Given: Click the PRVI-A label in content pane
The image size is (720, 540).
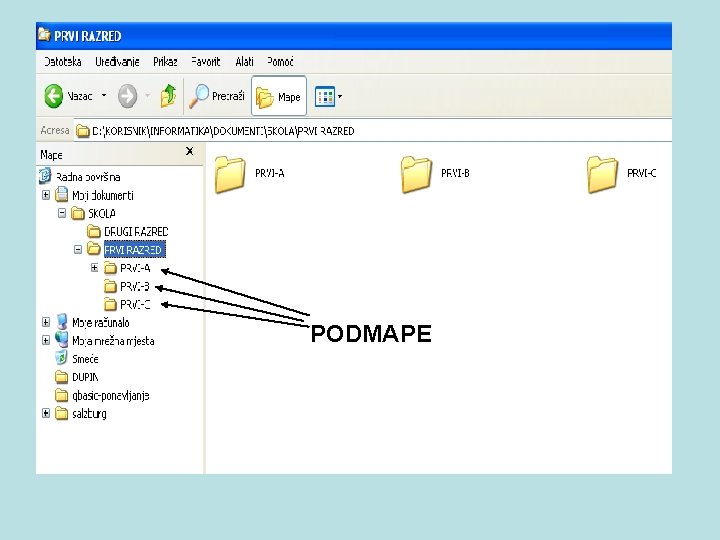Looking at the screenshot, I should (x=270, y=173).
